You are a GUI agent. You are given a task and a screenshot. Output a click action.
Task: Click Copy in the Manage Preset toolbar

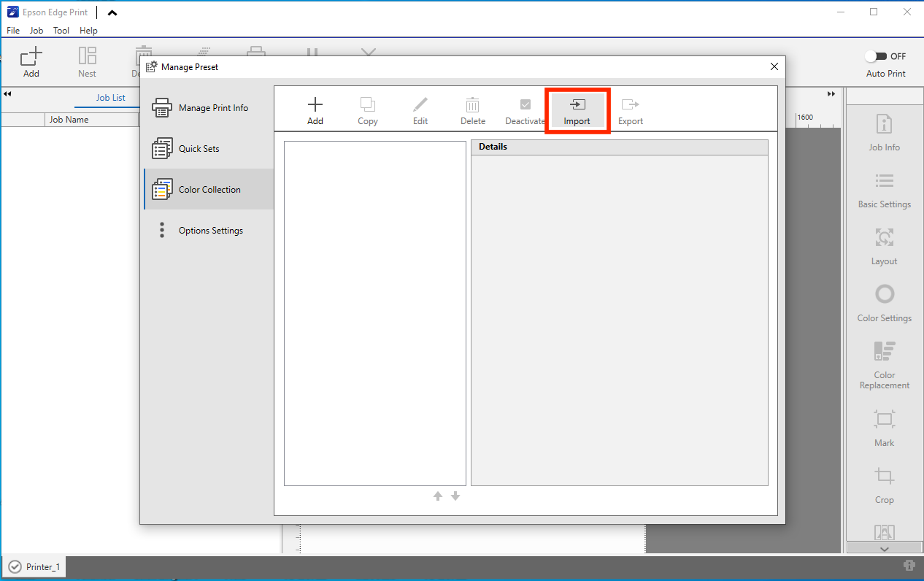click(368, 111)
